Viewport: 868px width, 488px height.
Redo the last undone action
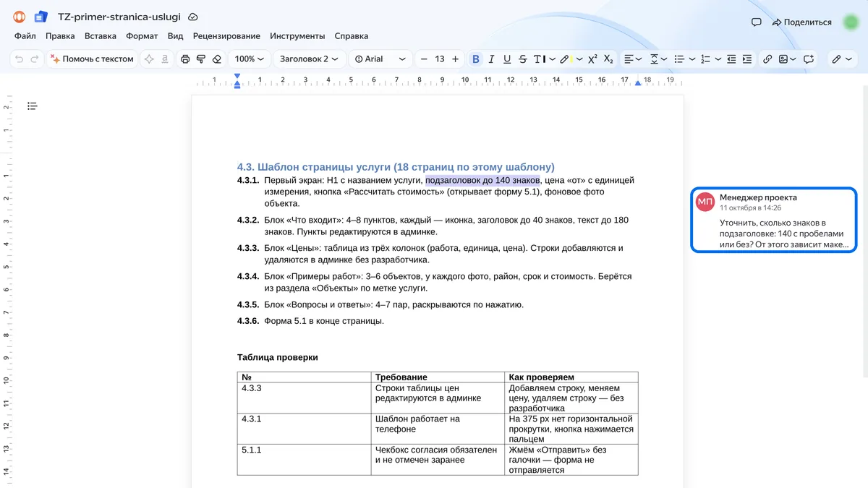click(34, 59)
